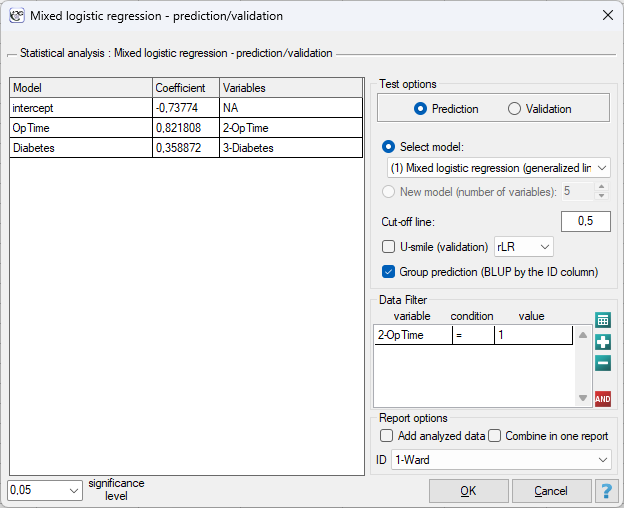Enable the U-smile (validation) checkbox
624x508 pixels.
click(x=388, y=247)
